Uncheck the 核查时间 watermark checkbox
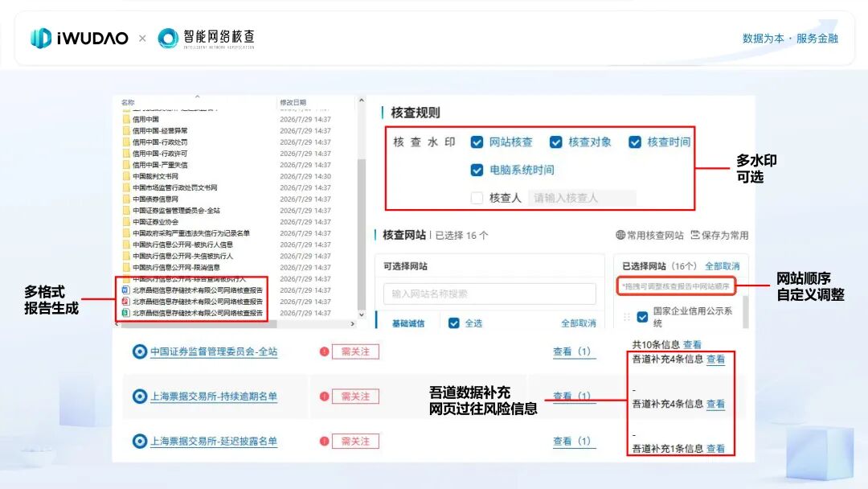868x489 pixels. (x=635, y=142)
